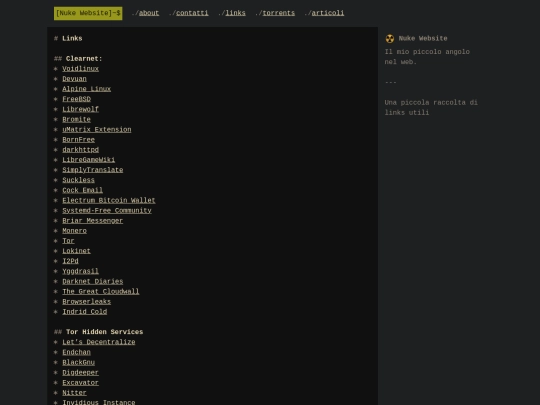The height and width of the screenshot is (405, 540).
Task: Open the Tor link
Action: point(68,241)
